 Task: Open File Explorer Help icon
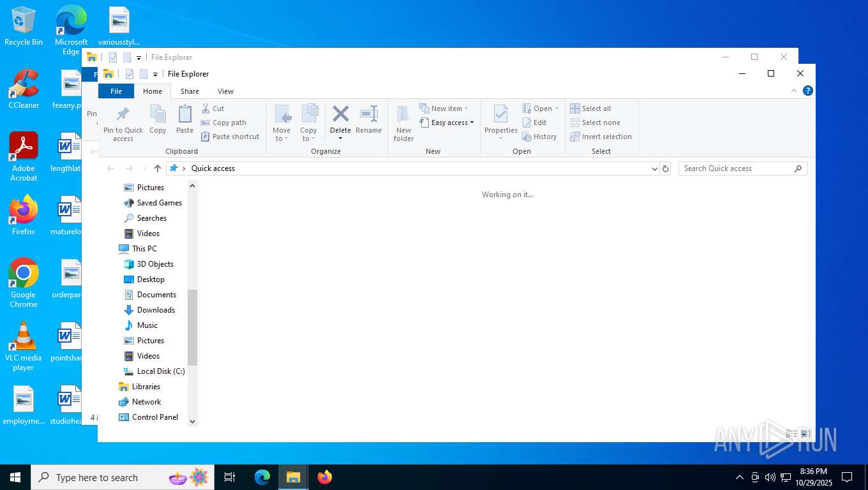pyautogui.click(x=807, y=91)
